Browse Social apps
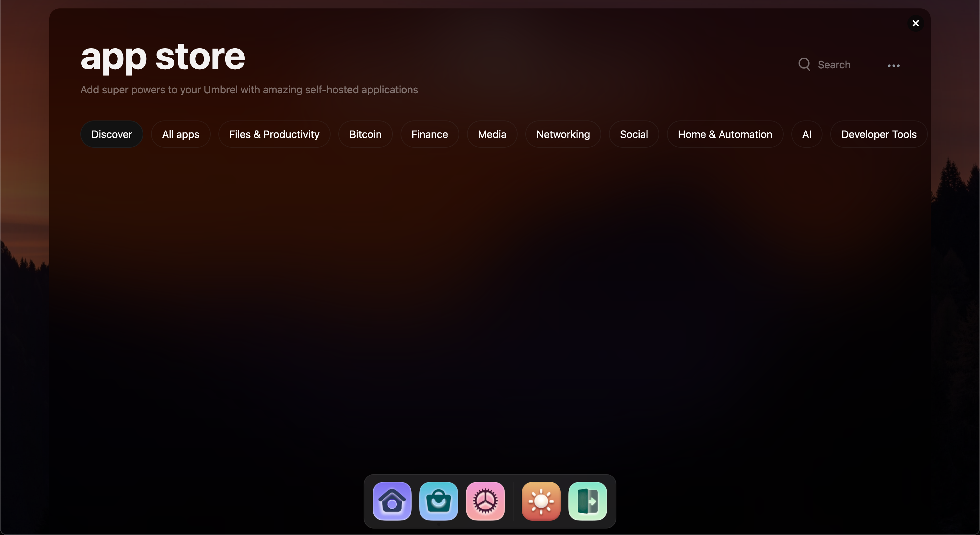This screenshot has height=535, width=980. click(x=634, y=134)
